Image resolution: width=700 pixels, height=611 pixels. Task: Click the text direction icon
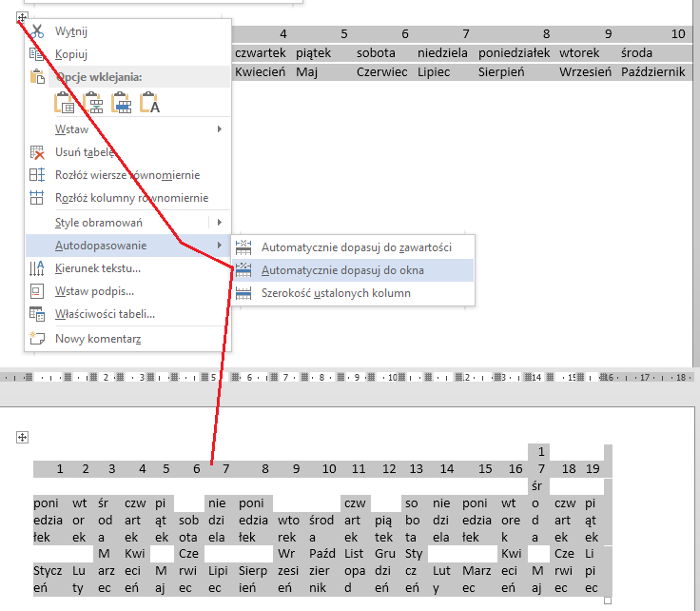point(37,268)
